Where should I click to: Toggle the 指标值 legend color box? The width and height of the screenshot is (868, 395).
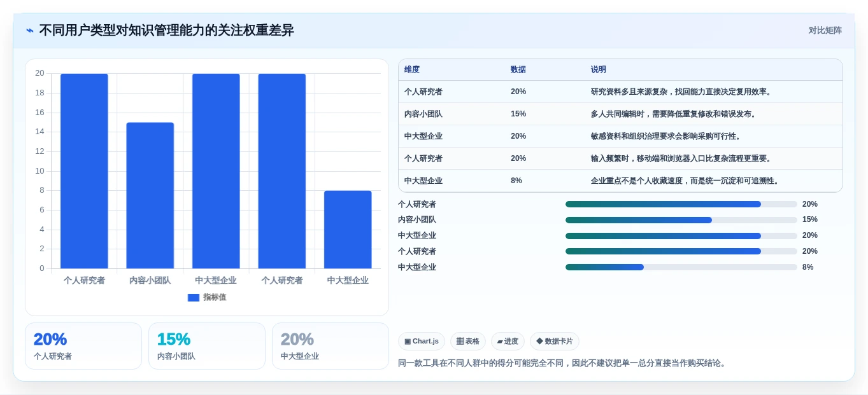coord(194,298)
